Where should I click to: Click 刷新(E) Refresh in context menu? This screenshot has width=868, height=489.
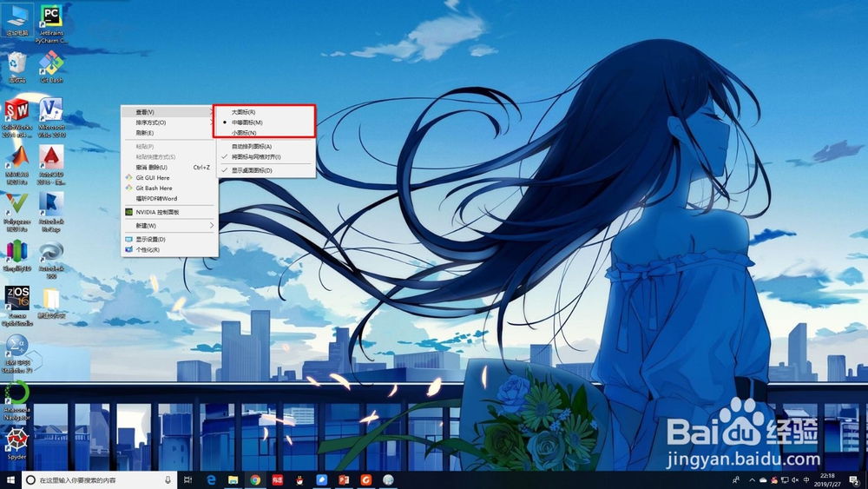pyautogui.click(x=169, y=133)
